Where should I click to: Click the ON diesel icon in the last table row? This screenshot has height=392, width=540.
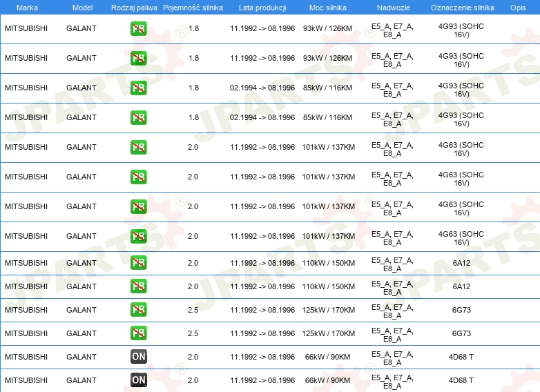point(138,380)
